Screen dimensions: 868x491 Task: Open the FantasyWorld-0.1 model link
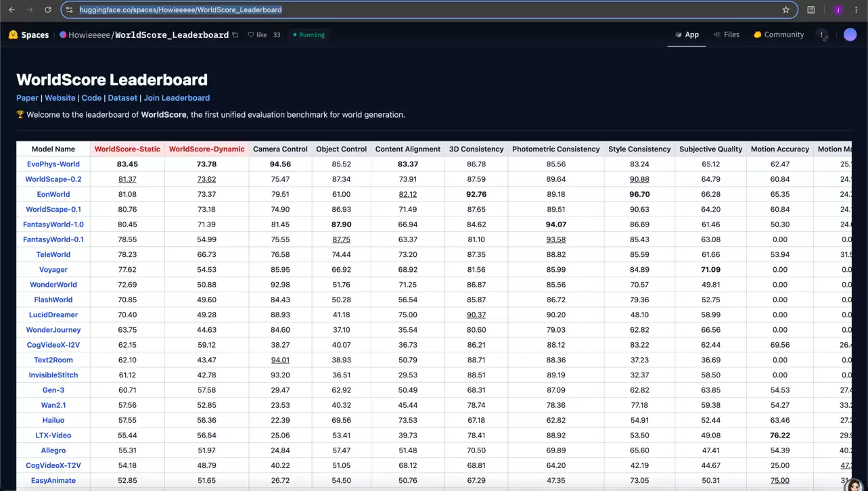(x=53, y=239)
